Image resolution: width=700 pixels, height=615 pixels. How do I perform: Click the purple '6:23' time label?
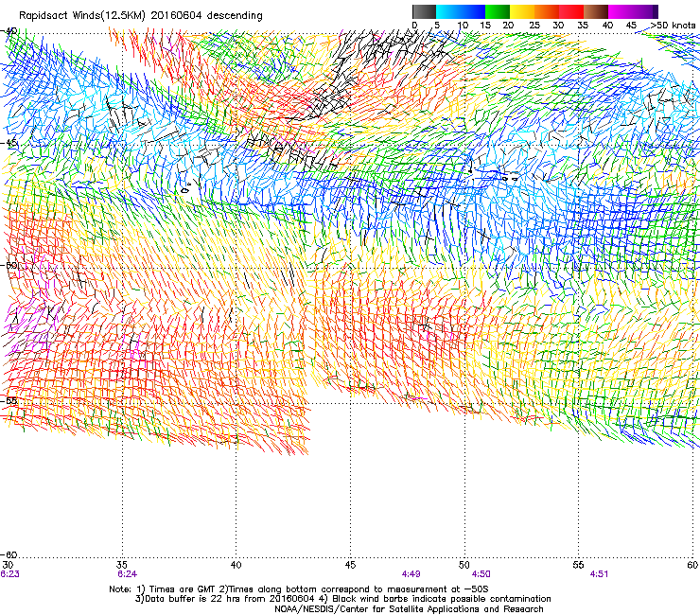pos(9,574)
